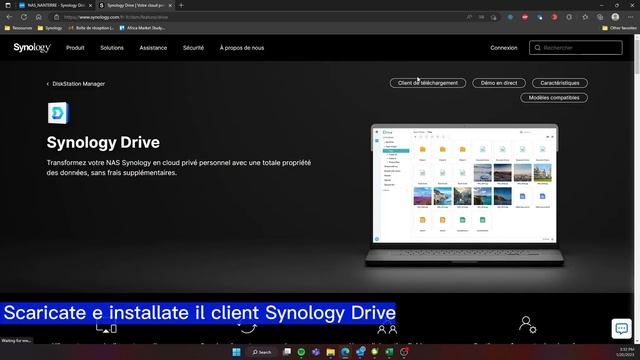This screenshot has height=360, width=640.
Task: Open Microsoft Edge from the taskbar
Action: (x=345, y=352)
